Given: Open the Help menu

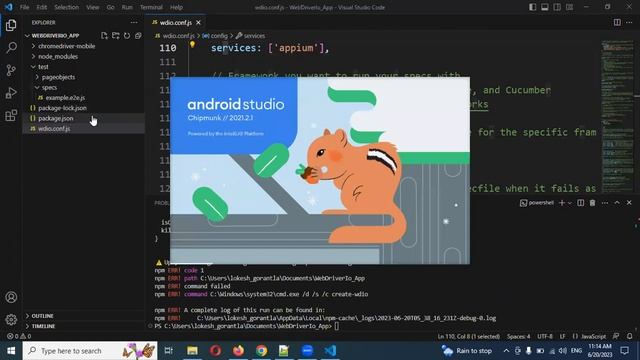Looking at the screenshot, I should (176, 7).
